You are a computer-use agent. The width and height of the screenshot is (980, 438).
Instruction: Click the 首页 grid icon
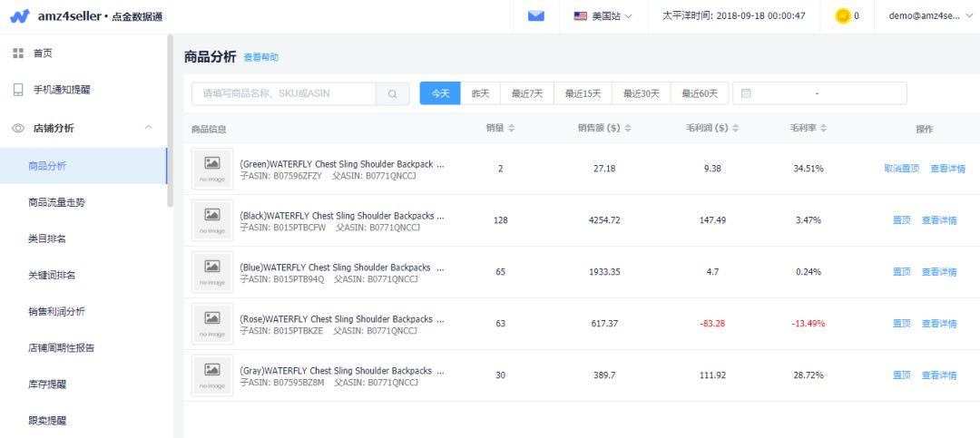[x=17, y=53]
